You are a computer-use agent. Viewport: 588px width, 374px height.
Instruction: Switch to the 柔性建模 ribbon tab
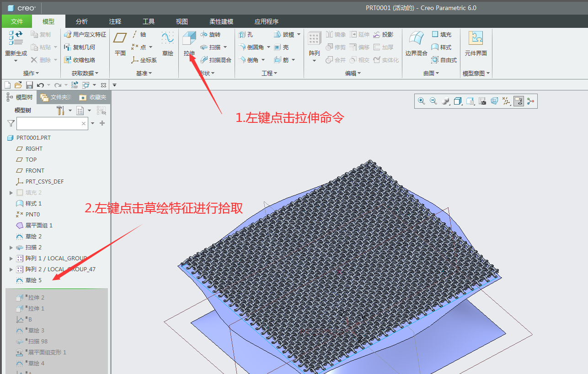pyautogui.click(x=221, y=21)
